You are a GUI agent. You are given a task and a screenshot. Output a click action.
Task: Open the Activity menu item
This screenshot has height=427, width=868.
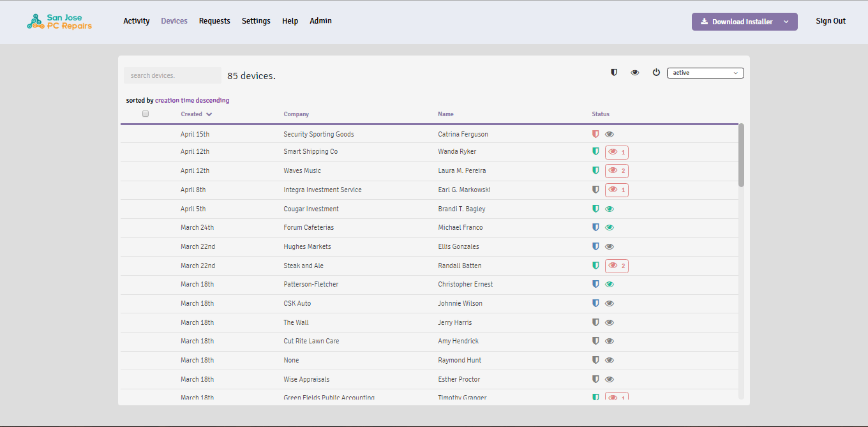(137, 21)
